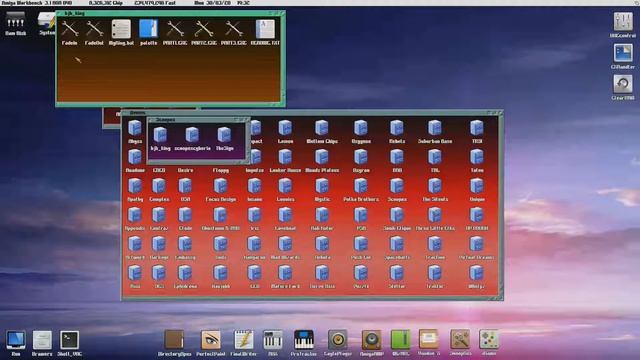
Task: Open the Complex drawer
Action: [159, 186]
